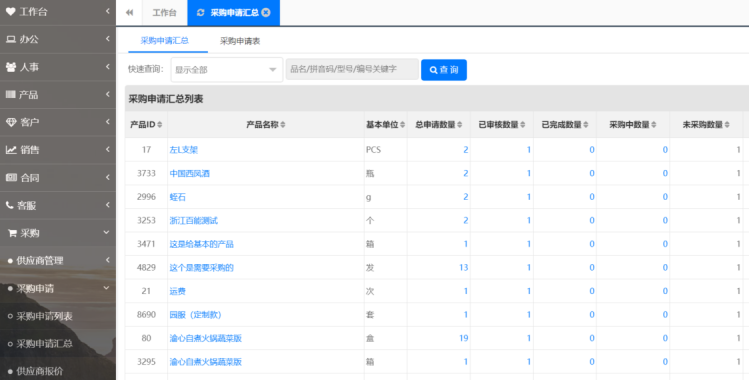This screenshot has width=750, height=380.
Task: Open the 左L支架 product link
Action: [x=184, y=150]
